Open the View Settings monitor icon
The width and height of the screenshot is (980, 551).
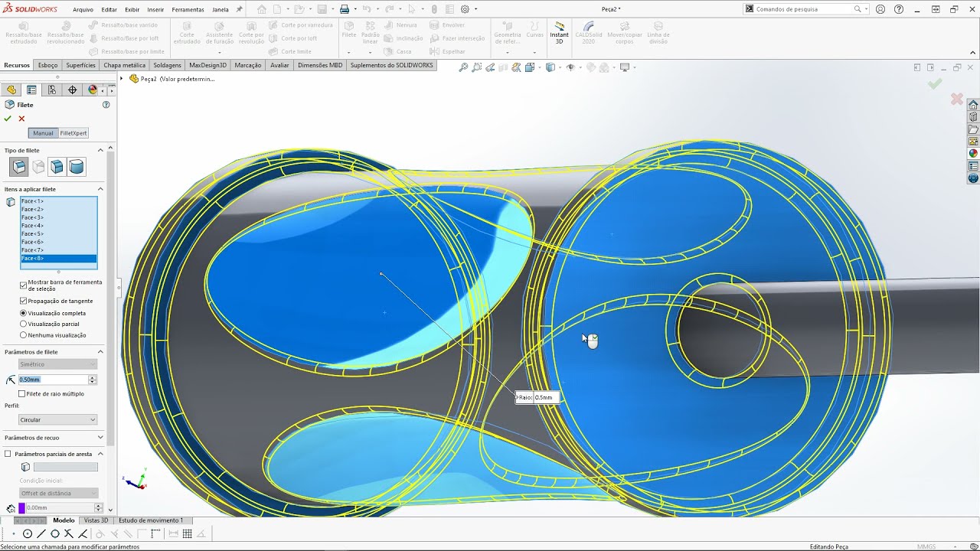click(625, 67)
